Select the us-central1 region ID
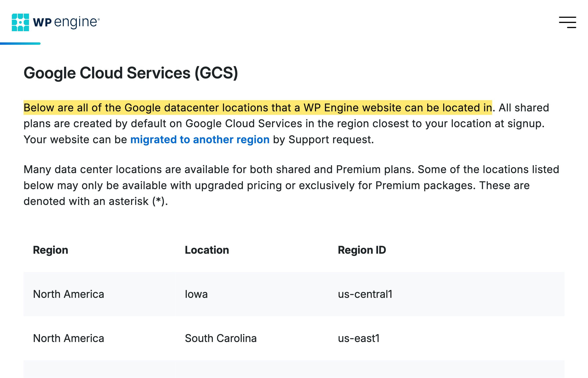The height and width of the screenshot is (378, 588). tap(365, 294)
